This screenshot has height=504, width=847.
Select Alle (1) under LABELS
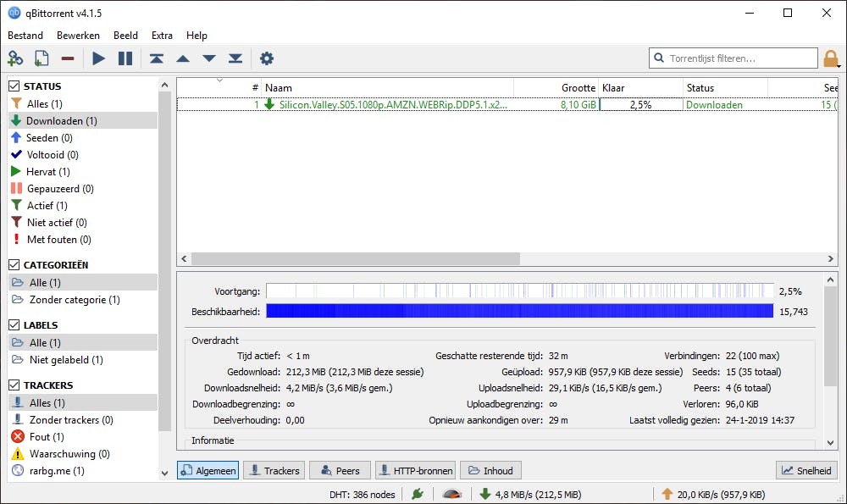point(83,342)
